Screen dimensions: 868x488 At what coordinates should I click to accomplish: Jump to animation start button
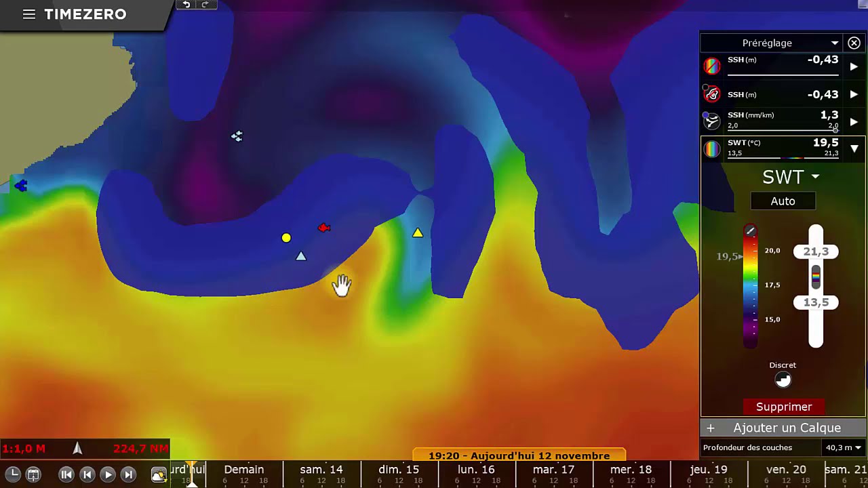coord(66,474)
